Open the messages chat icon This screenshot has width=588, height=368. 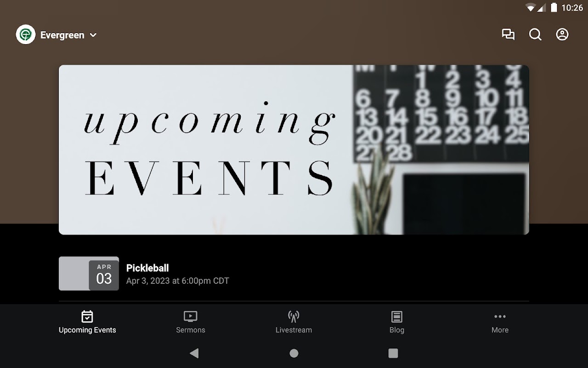[x=508, y=34]
